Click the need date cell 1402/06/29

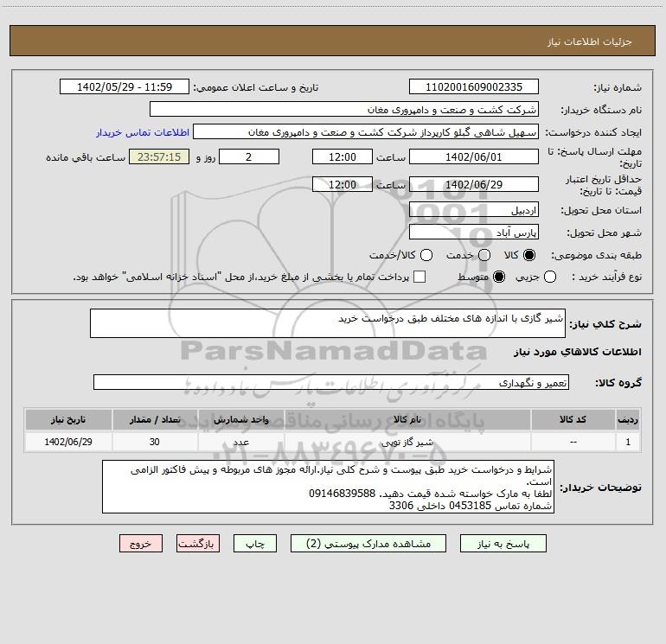(68, 442)
